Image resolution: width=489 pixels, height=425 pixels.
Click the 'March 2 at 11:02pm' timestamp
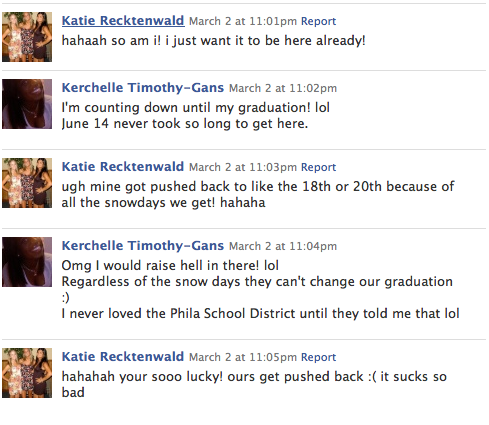[283, 88]
